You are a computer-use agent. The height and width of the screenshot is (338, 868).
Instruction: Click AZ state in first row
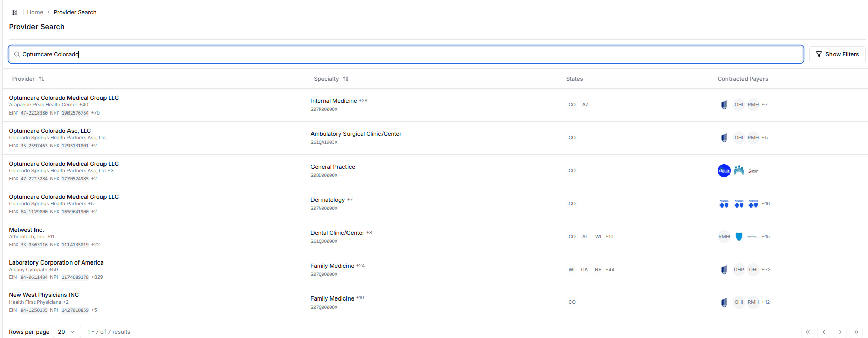pos(585,105)
